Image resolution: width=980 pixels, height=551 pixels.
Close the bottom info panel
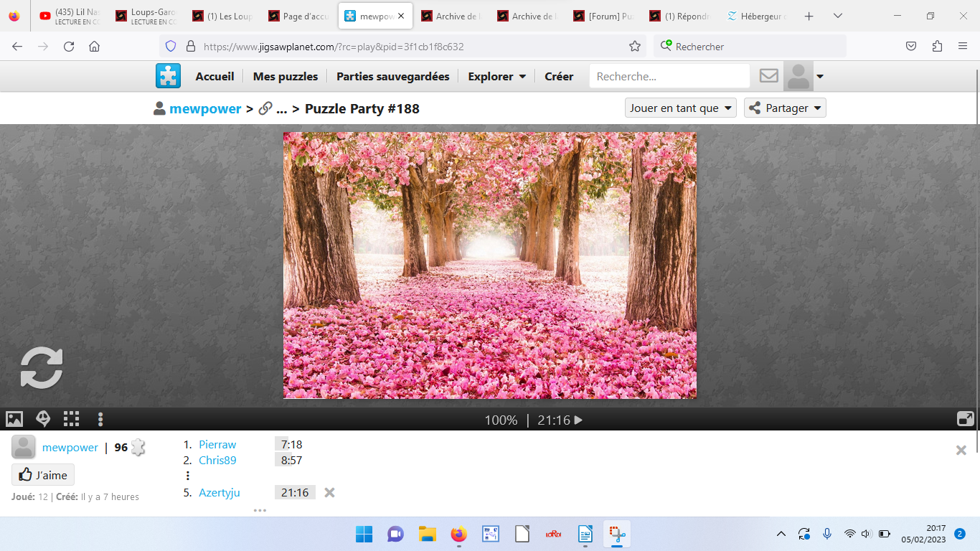tap(961, 450)
